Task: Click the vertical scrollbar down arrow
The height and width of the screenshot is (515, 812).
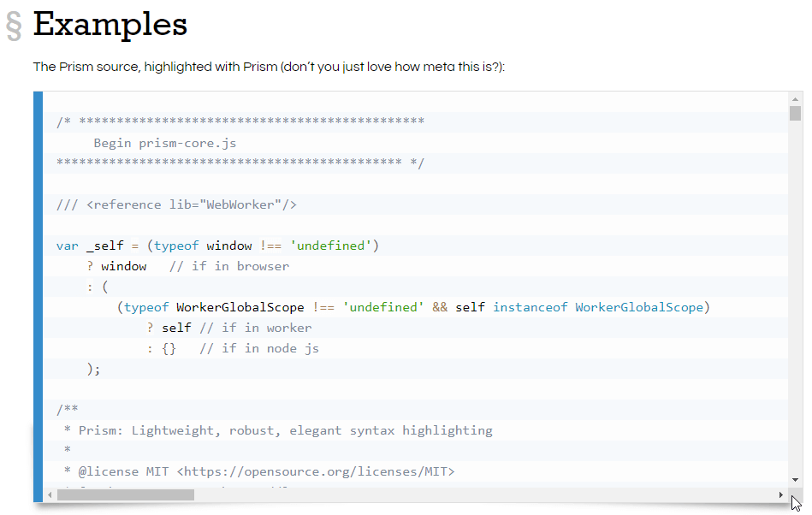Action: tap(795, 480)
